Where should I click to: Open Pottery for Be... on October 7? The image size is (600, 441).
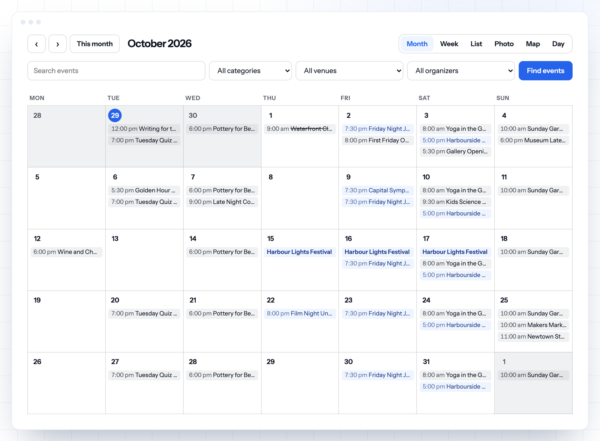click(x=222, y=191)
